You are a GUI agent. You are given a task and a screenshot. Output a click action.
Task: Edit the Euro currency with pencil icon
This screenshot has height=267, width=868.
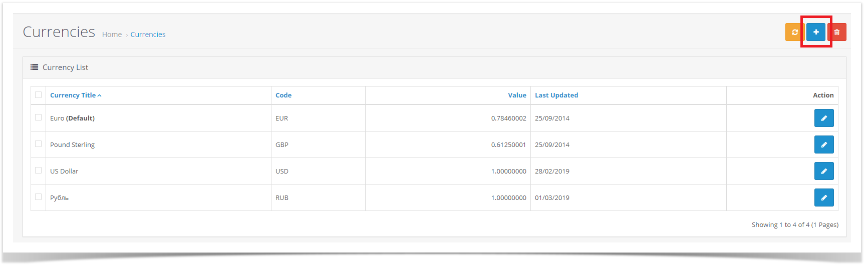(824, 118)
